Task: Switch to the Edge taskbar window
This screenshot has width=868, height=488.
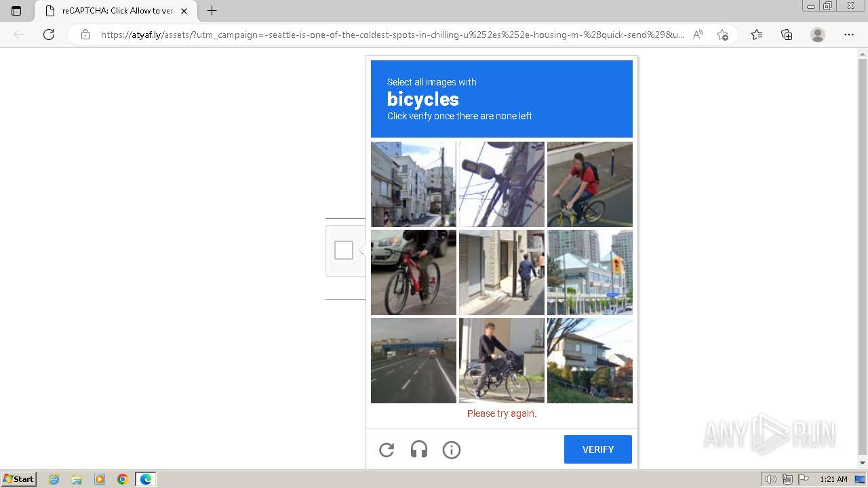Action: pyautogui.click(x=146, y=479)
